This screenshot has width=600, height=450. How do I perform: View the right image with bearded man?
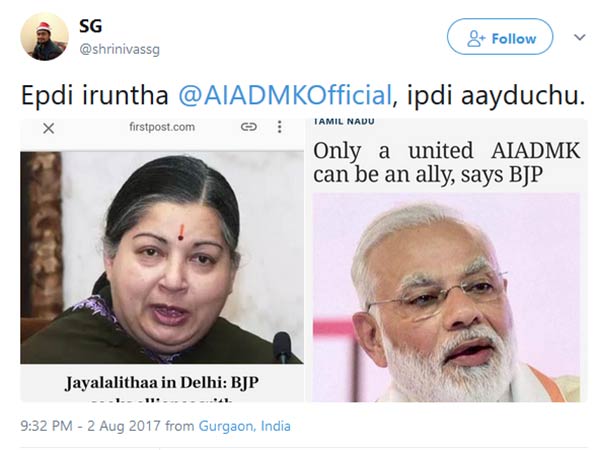447,298
